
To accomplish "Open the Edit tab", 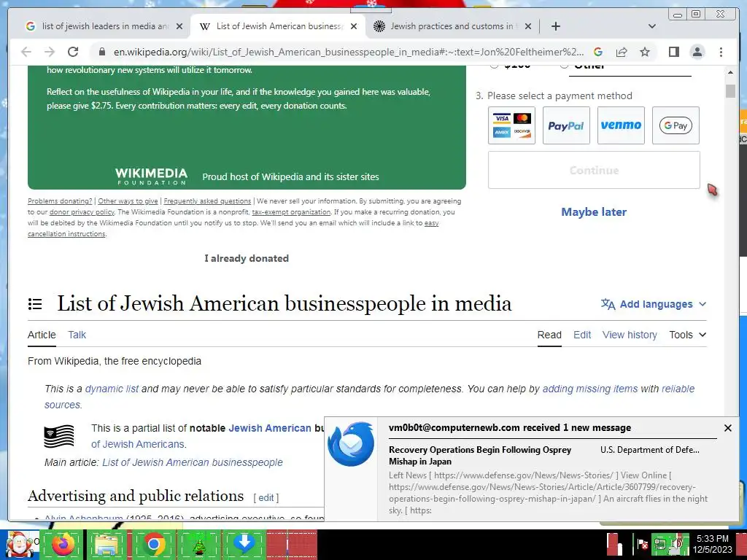I will click(582, 335).
